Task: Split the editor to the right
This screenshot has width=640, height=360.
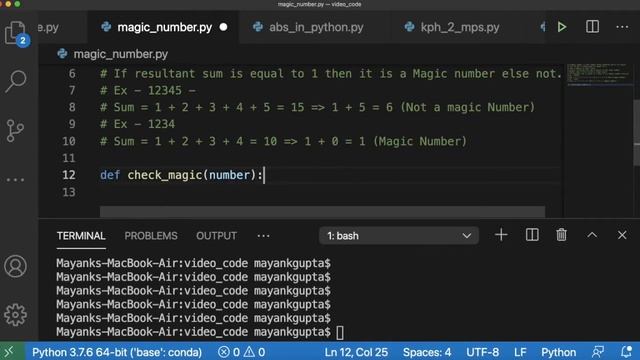Action: pyautogui.click(x=592, y=27)
